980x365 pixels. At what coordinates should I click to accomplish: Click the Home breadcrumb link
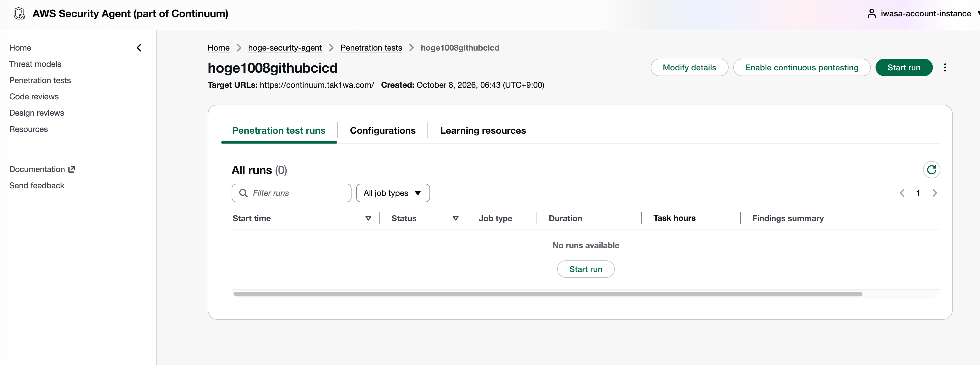click(x=218, y=48)
